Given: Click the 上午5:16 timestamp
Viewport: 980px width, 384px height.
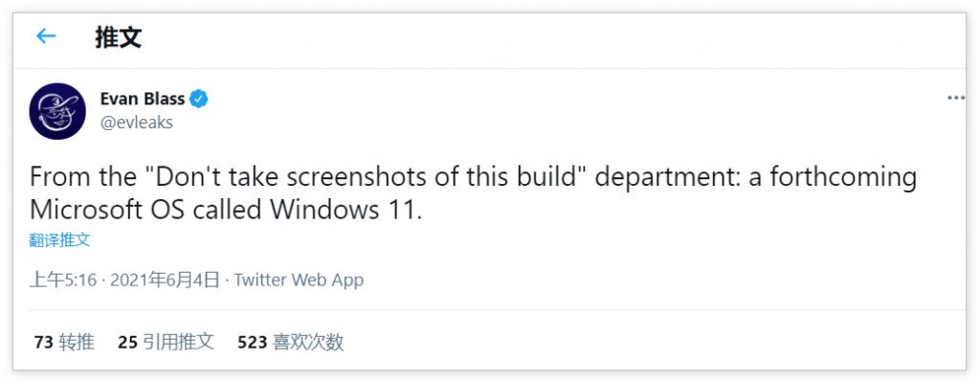Looking at the screenshot, I should [x=64, y=281].
